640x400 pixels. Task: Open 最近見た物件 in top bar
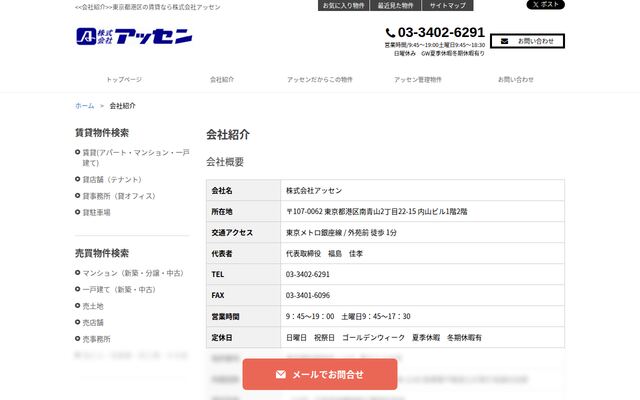395,5
